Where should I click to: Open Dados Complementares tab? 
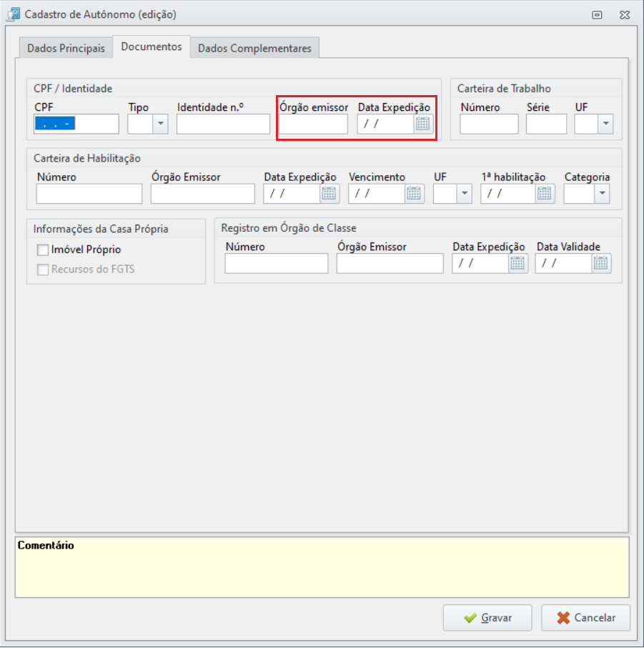point(254,48)
